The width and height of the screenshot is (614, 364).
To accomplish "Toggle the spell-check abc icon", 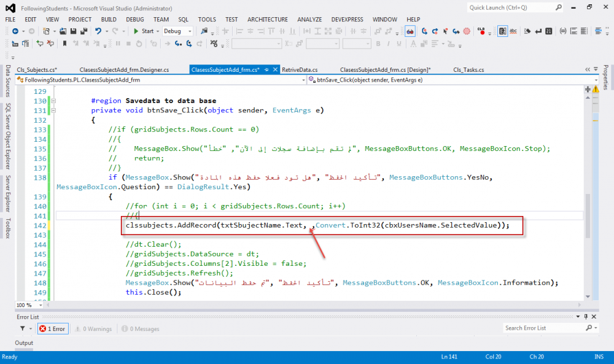I will tap(513, 31).
